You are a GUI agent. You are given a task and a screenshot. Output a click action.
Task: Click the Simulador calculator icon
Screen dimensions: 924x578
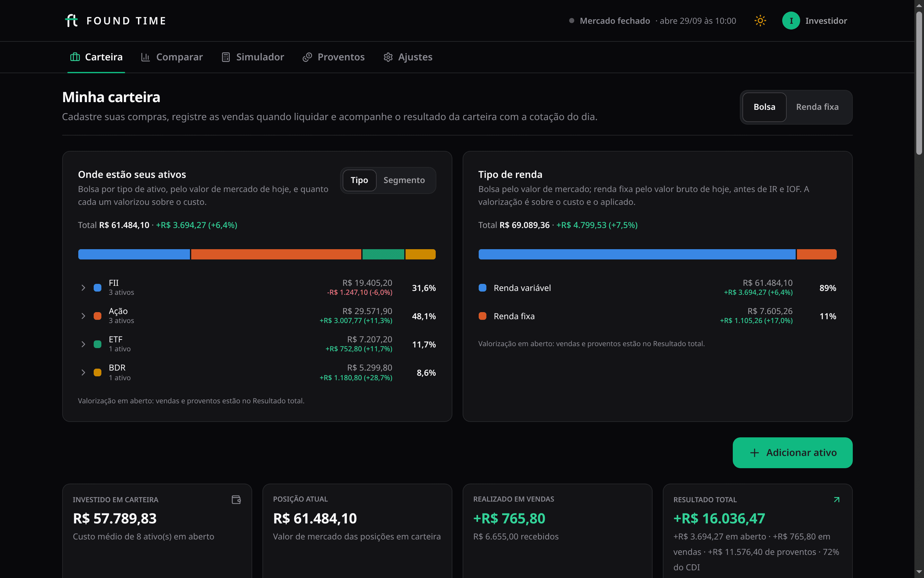226,57
